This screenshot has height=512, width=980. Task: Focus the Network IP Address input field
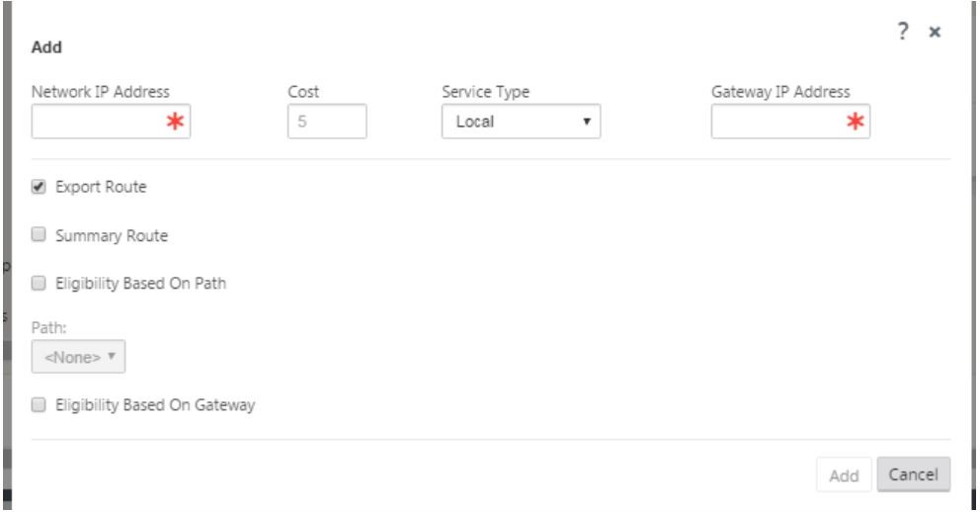tap(111, 122)
